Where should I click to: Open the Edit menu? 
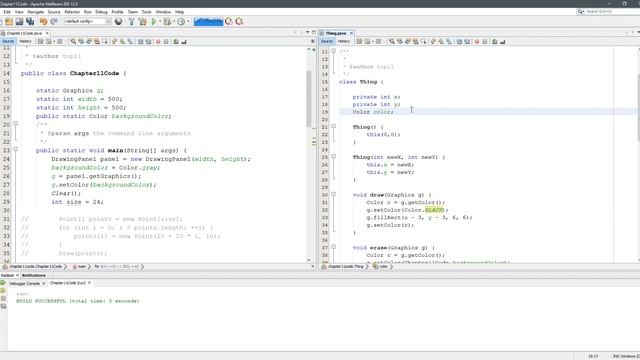(7, 12)
